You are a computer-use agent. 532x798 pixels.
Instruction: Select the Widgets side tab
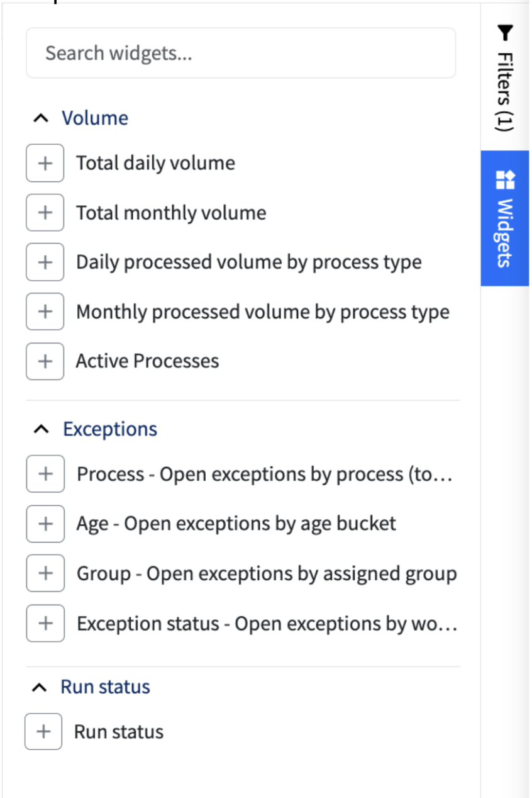coord(505,218)
